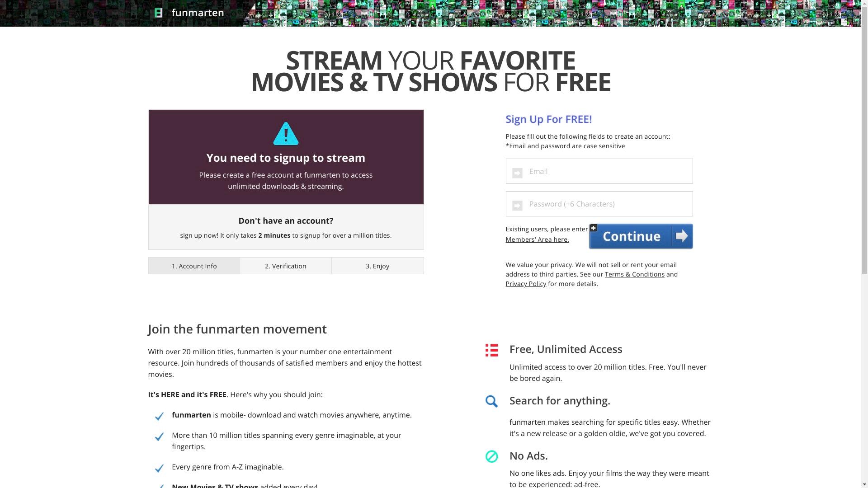Select the 3. Enjoy step
868x488 pixels.
[377, 266]
